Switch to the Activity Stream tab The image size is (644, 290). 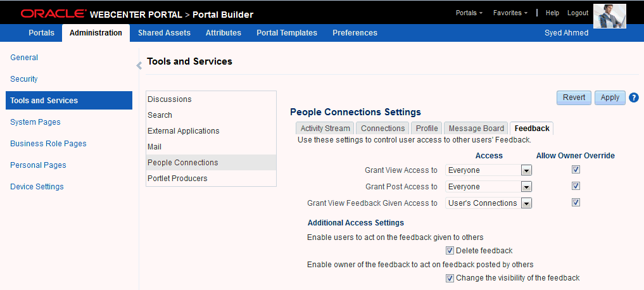pos(325,128)
